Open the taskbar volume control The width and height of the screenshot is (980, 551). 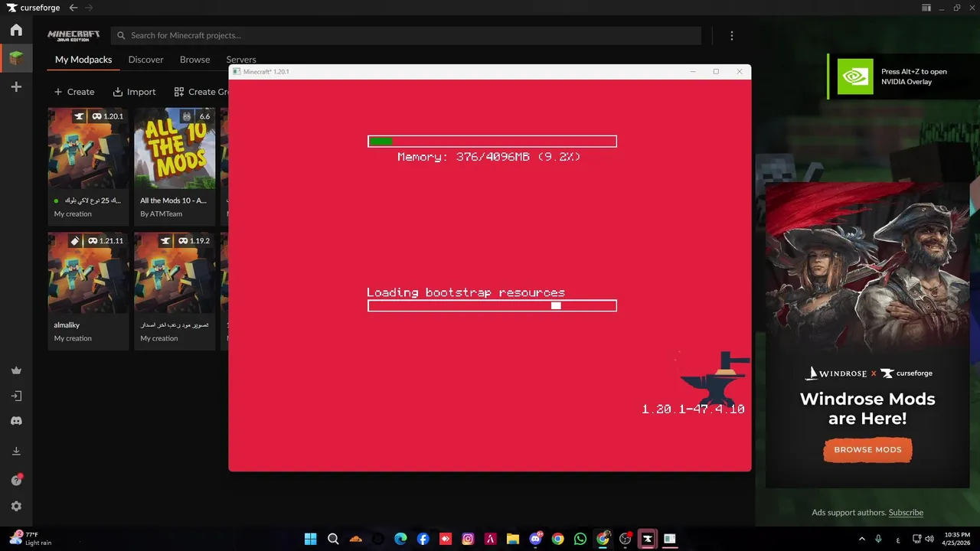click(x=930, y=539)
